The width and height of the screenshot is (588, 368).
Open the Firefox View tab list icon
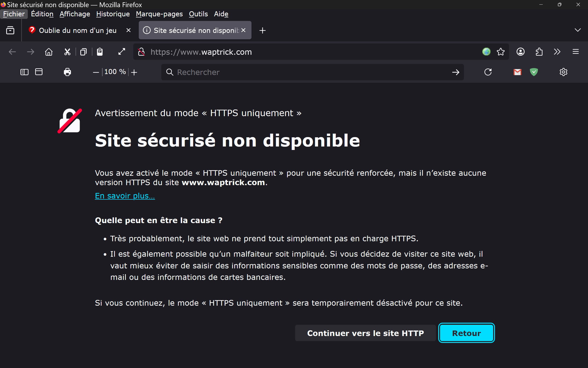(10, 30)
